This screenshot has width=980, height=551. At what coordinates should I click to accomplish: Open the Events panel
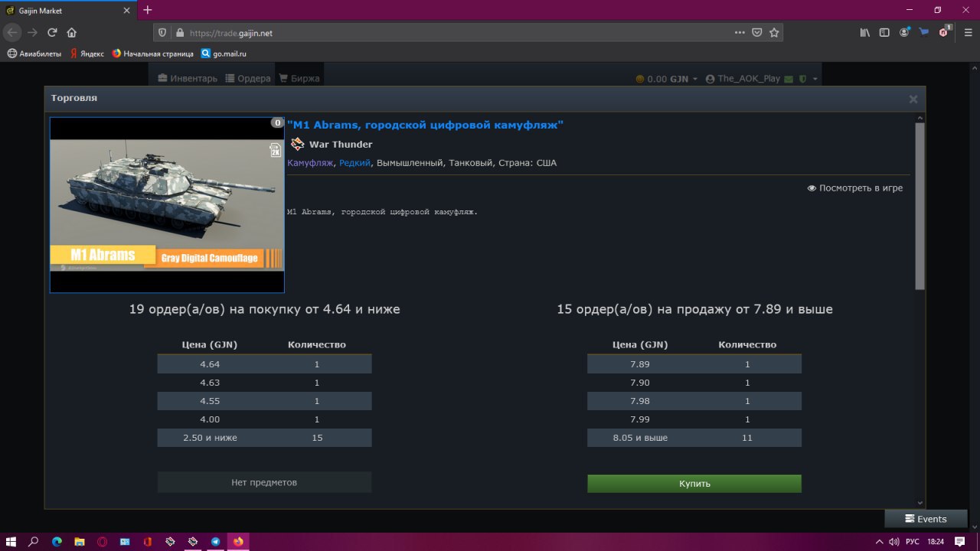(x=926, y=519)
